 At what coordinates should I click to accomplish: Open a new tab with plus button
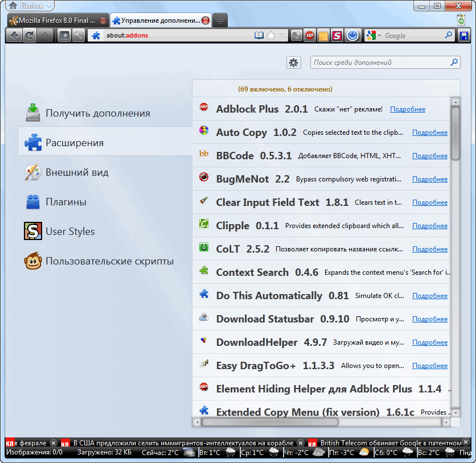pos(220,20)
